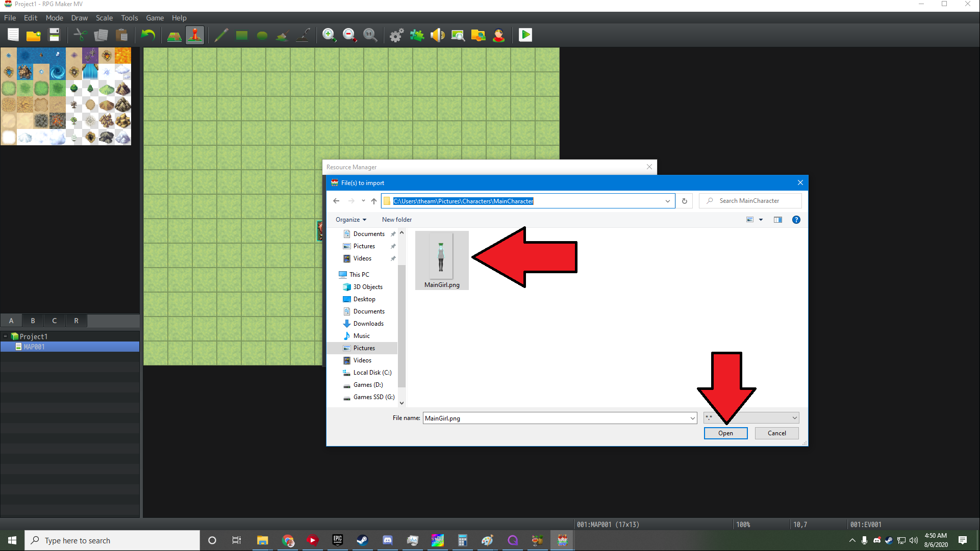This screenshot has width=980, height=551.
Task: Open the file type filter dropdown
Action: [x=794, y=418]
